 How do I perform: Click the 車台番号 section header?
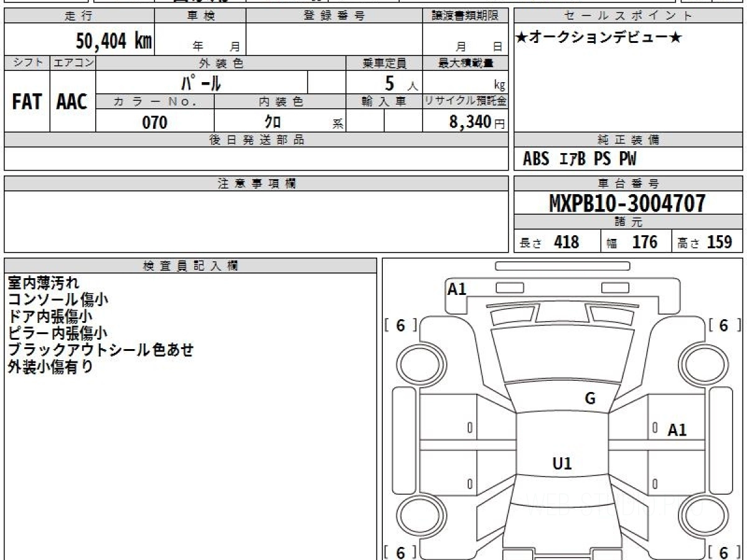629,184
